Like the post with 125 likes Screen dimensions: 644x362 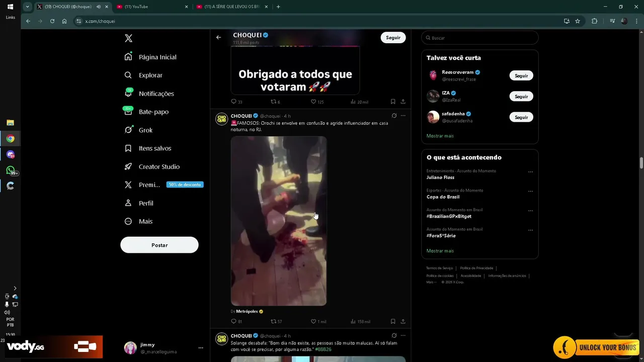pos(317,102)
